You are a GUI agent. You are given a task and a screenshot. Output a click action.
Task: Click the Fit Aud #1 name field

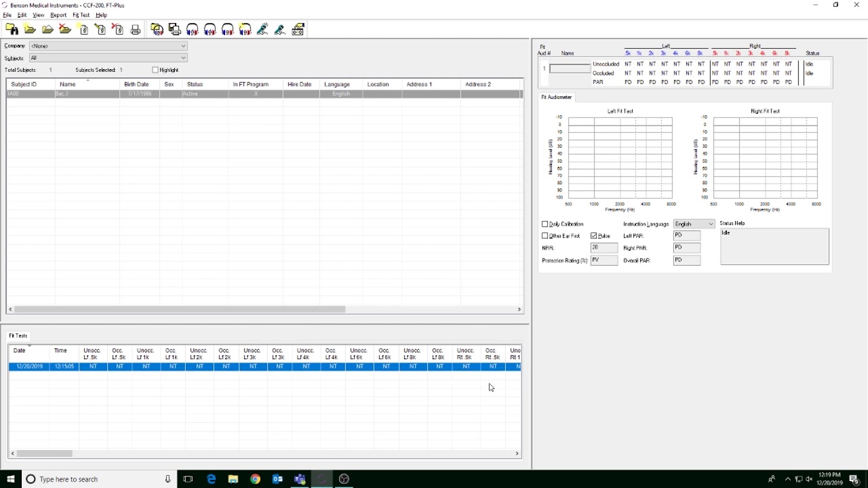click(x=570, y=68)
